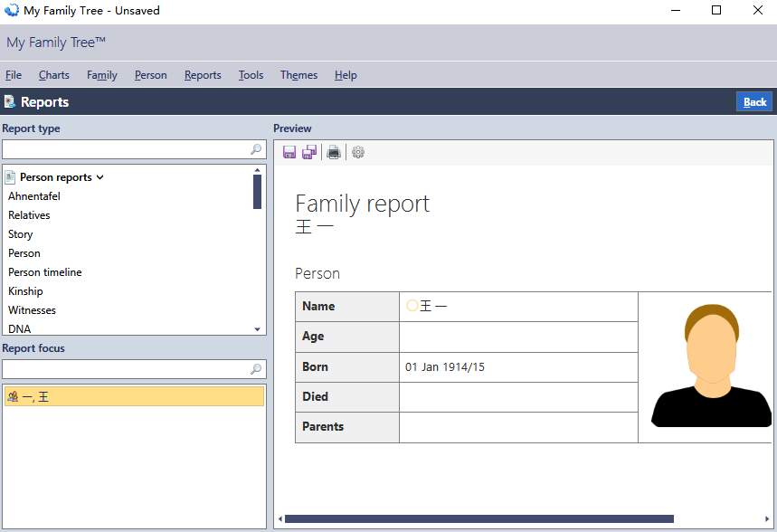The height and width of the screenshot is (532, 777).
Task: Open the Themes menu
Action: (298, 75)
